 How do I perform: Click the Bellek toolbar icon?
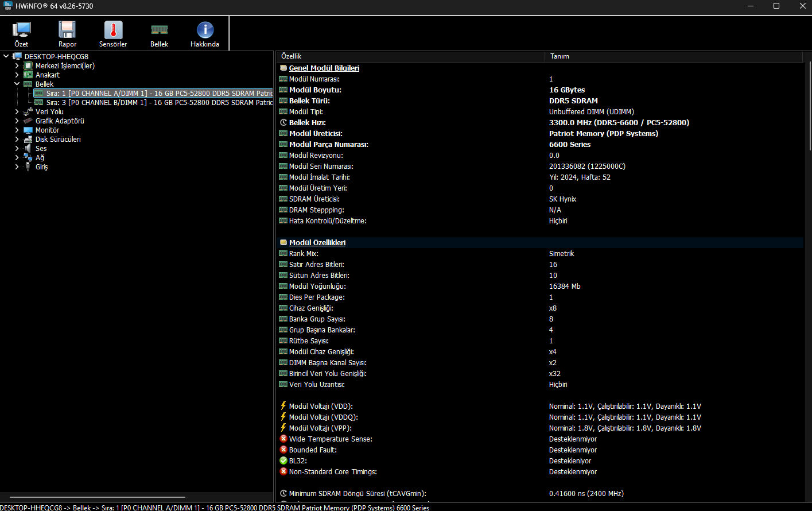(x=159, y=30)
